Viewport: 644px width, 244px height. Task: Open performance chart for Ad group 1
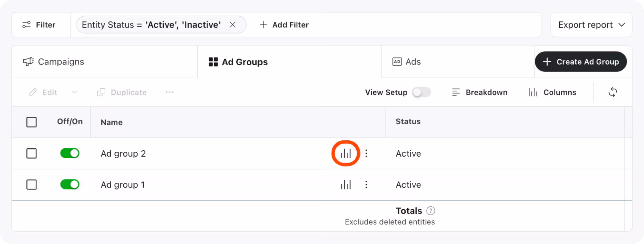click(346, 185)
